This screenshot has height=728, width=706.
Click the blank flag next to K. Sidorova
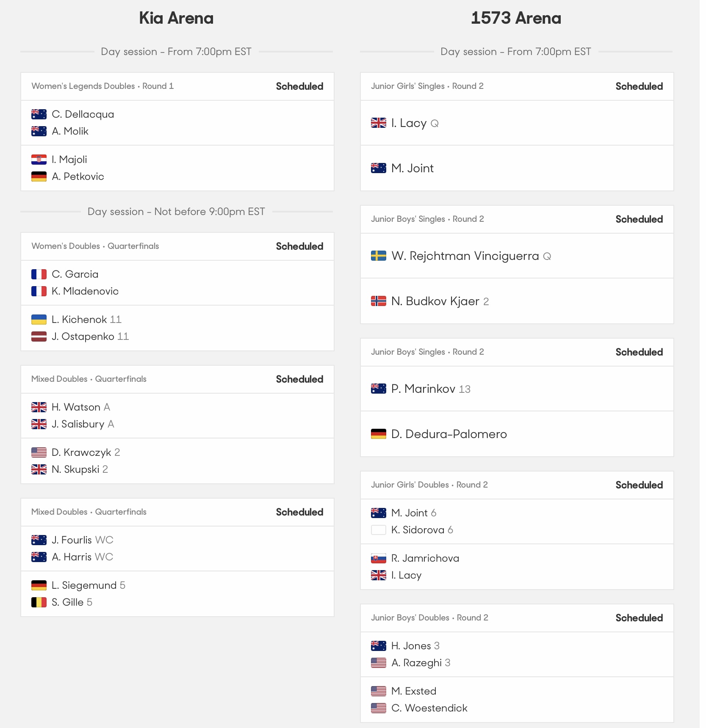pos(379,530)
